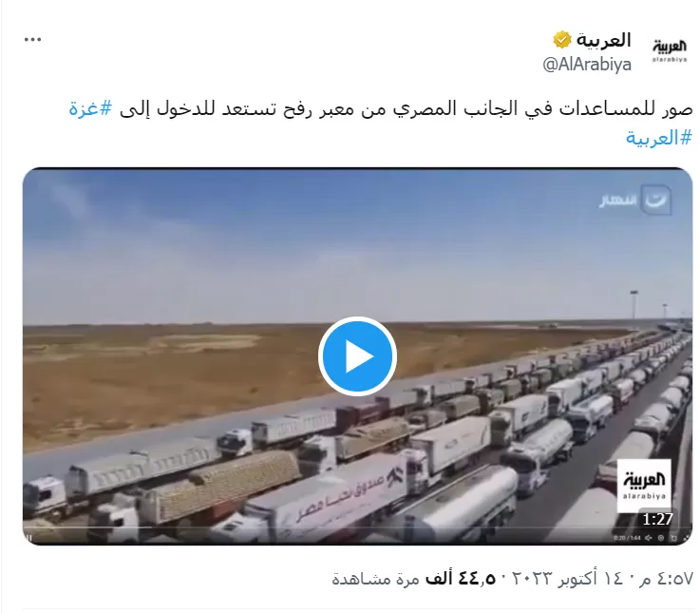Play the Rafah crossing trucks video
700x613 pixels.
point(357,356)
